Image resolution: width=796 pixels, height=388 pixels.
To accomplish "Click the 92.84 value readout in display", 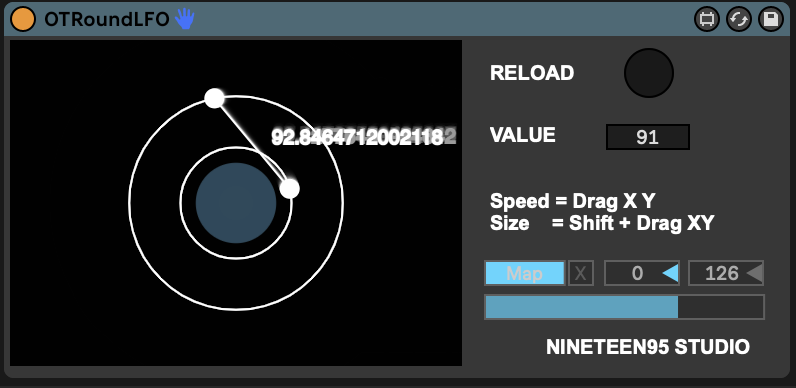I will pyautogui.click(x=364, y=137).
